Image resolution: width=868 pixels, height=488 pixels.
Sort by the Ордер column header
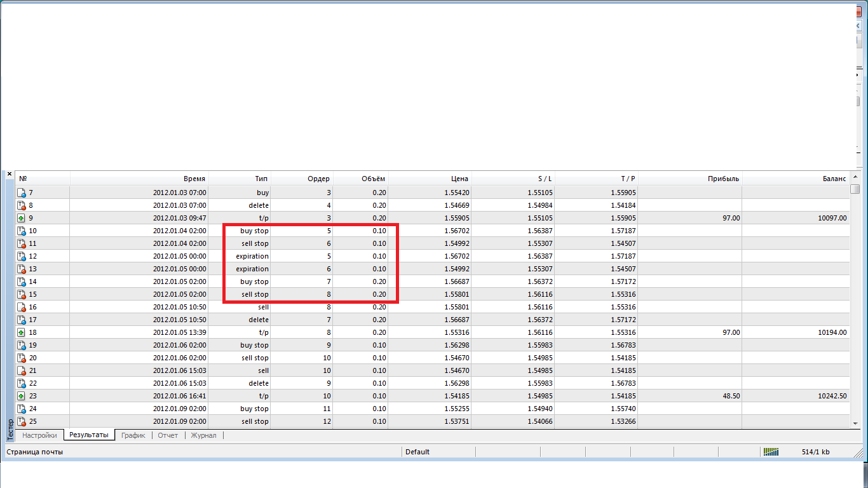click(302, 179)
